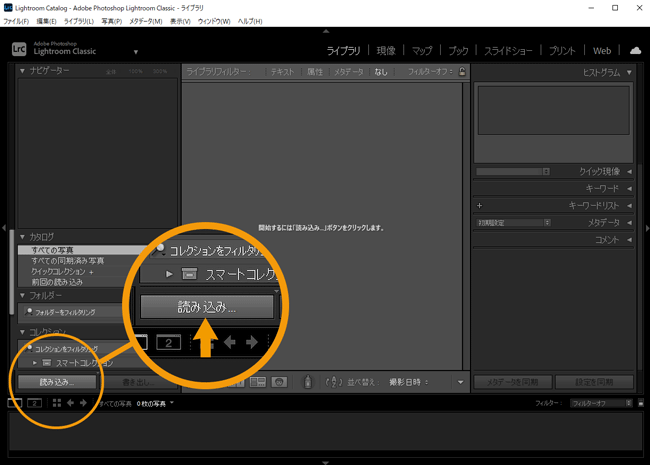Viewport: 650px width, 465px height.
Task: Open the 表示(V) menu
Action: click(x=180, y=21)
